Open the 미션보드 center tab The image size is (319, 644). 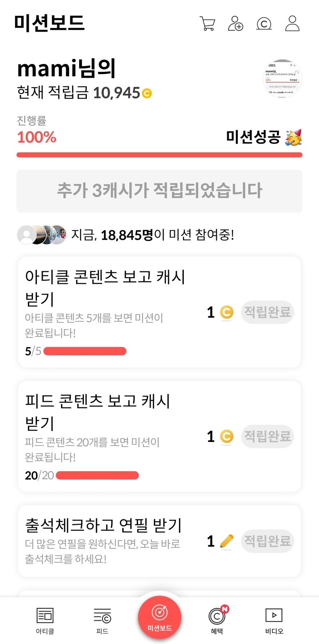(159, 617)
